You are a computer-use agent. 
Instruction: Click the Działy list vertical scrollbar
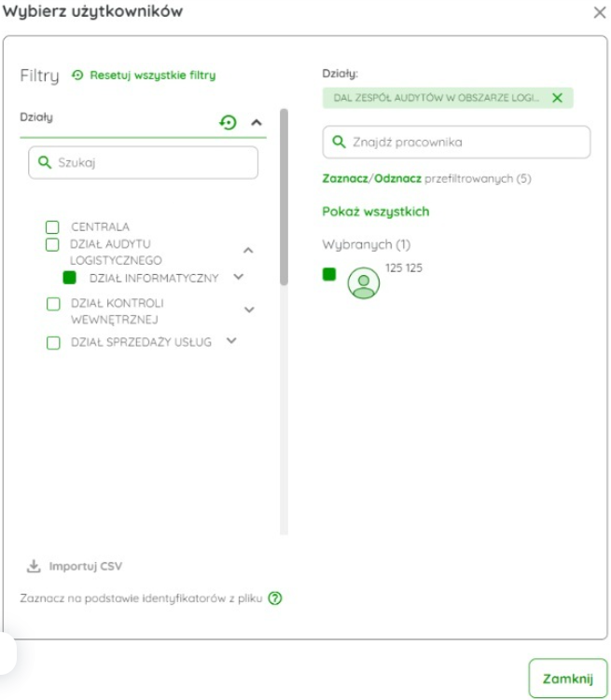(284, 196)
